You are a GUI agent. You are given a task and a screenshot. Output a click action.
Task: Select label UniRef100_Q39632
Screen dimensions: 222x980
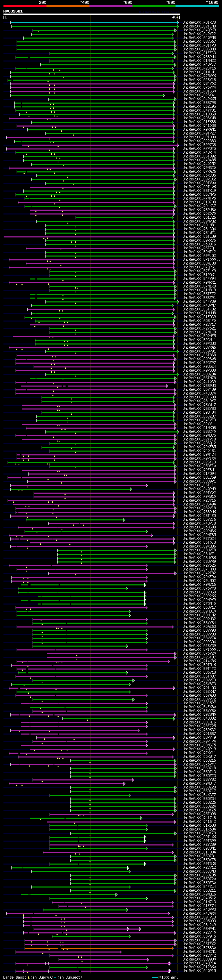pos(199,730)
